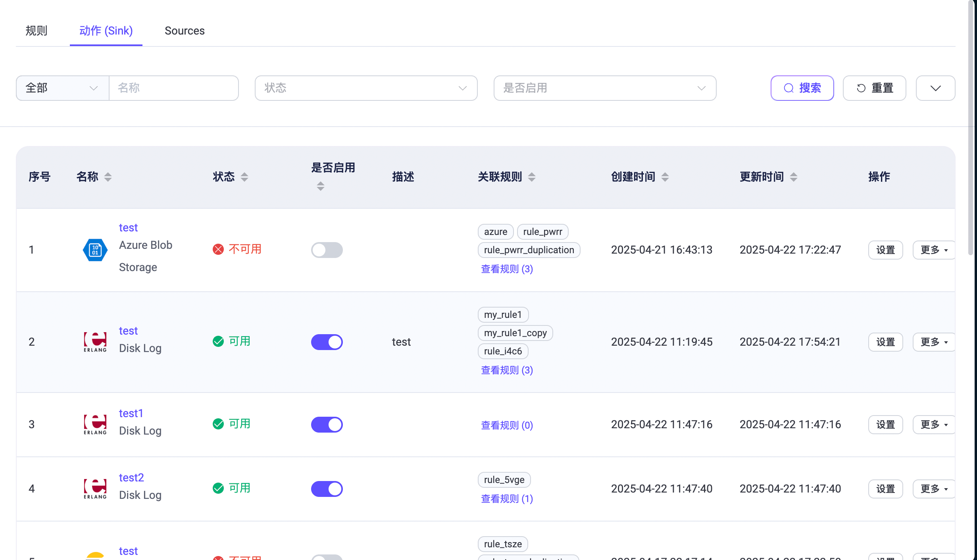The image size is (977, 560).
Task: Switch to the 规则 tab
Action: pos(37,31)
